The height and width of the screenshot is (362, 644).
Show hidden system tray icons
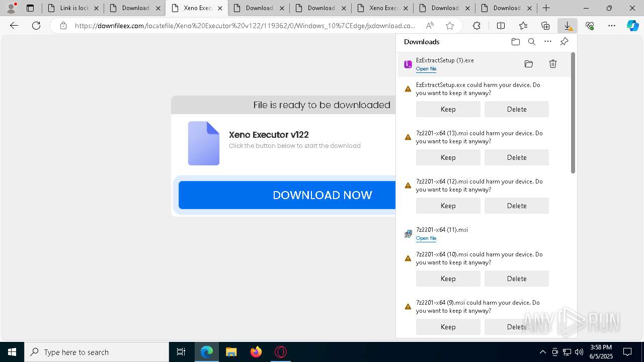pyautogui.click(x=542, y=352)
